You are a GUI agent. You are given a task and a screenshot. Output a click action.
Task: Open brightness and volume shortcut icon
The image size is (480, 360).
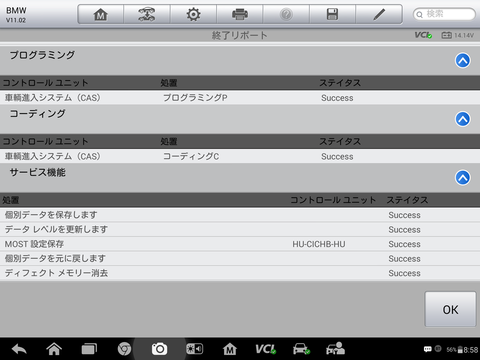click(x=195, y=349)
